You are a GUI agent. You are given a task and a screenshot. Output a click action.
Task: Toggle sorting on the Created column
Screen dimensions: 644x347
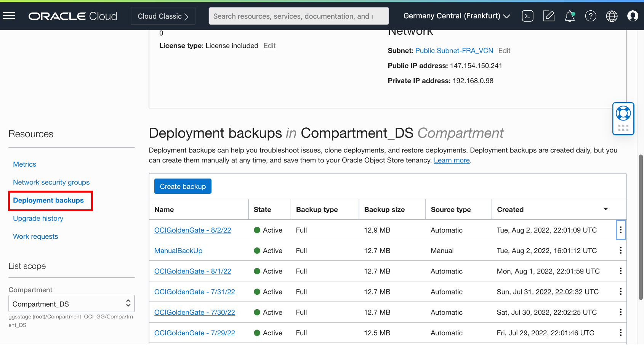[x=606, y=209]
